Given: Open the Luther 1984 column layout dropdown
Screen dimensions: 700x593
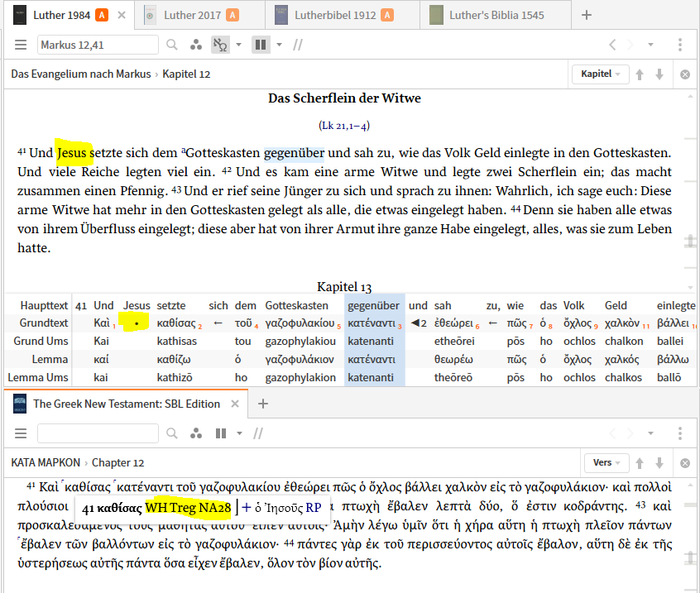Looking at the screenshot, I should click(280, 45).
